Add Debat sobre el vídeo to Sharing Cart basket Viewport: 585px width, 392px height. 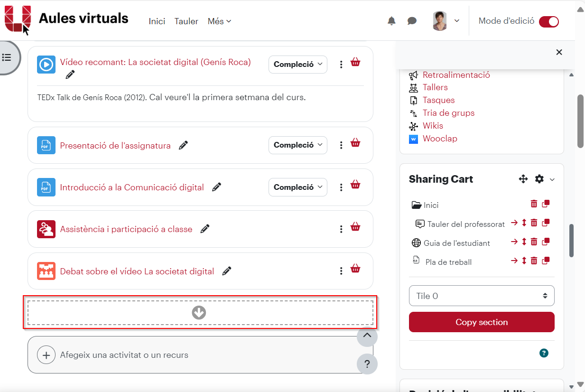(355, 269)
